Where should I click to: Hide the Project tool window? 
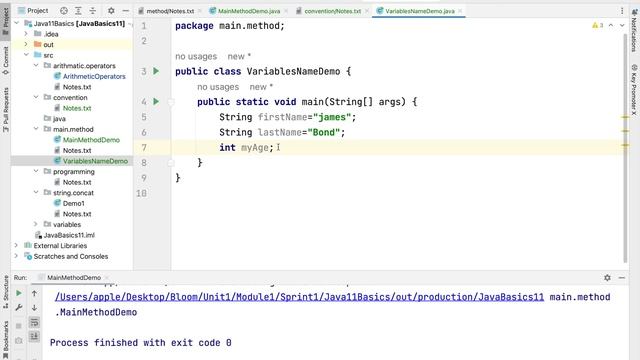coord(126,11)
